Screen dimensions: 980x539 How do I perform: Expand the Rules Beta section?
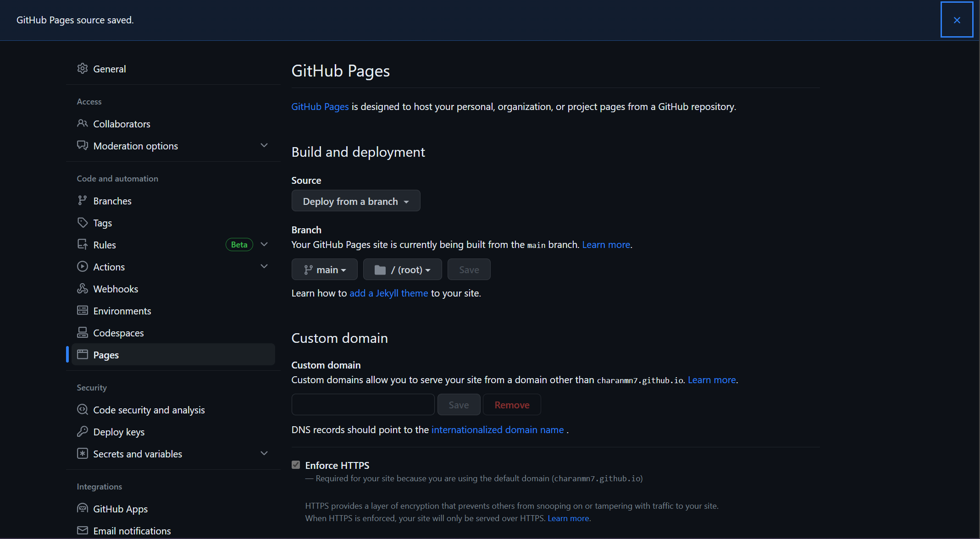click(264, 245)
